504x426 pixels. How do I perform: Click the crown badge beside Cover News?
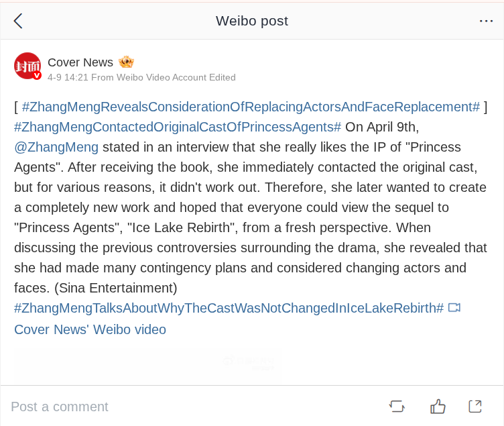pos(126,62)
